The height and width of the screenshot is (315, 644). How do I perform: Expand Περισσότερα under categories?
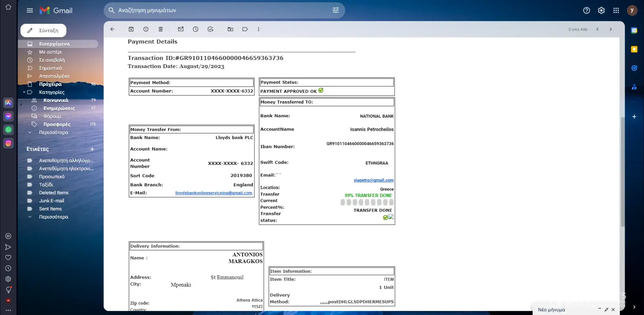[53, 132]
